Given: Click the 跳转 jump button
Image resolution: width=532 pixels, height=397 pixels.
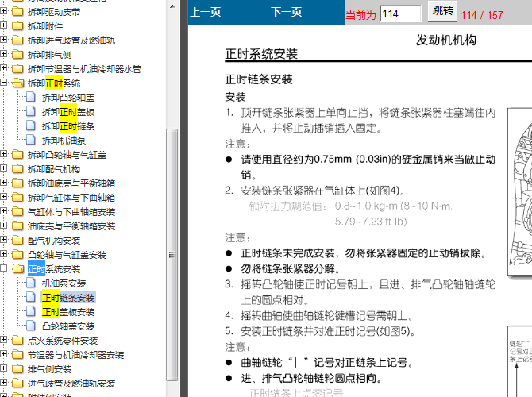Looking at the screenshot, I should (442, 11).
